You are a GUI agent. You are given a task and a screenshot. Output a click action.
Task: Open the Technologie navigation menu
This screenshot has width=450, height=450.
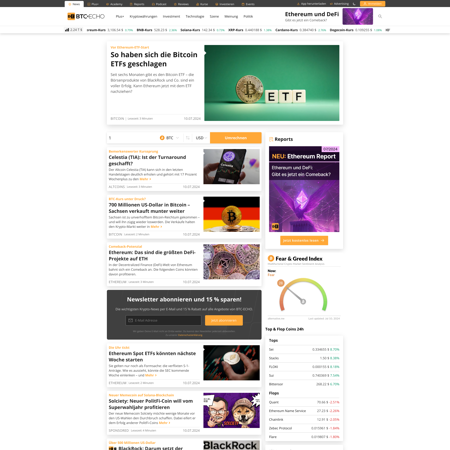195,16
